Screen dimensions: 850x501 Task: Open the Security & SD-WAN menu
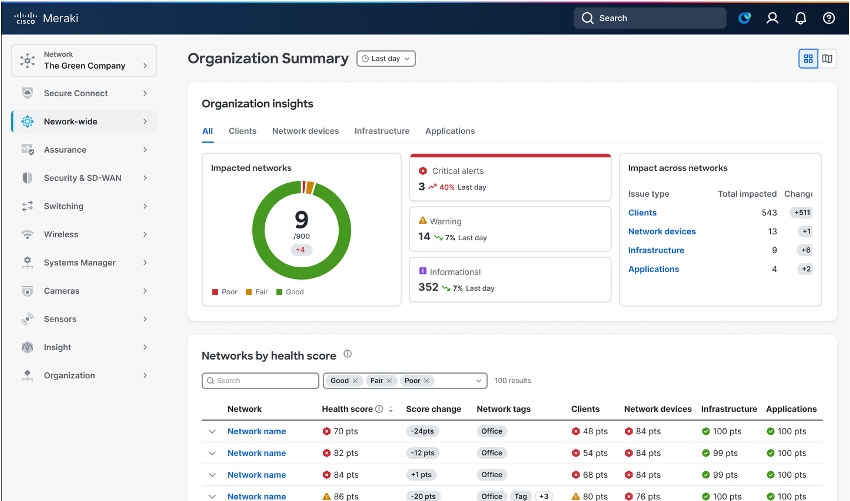84,178
